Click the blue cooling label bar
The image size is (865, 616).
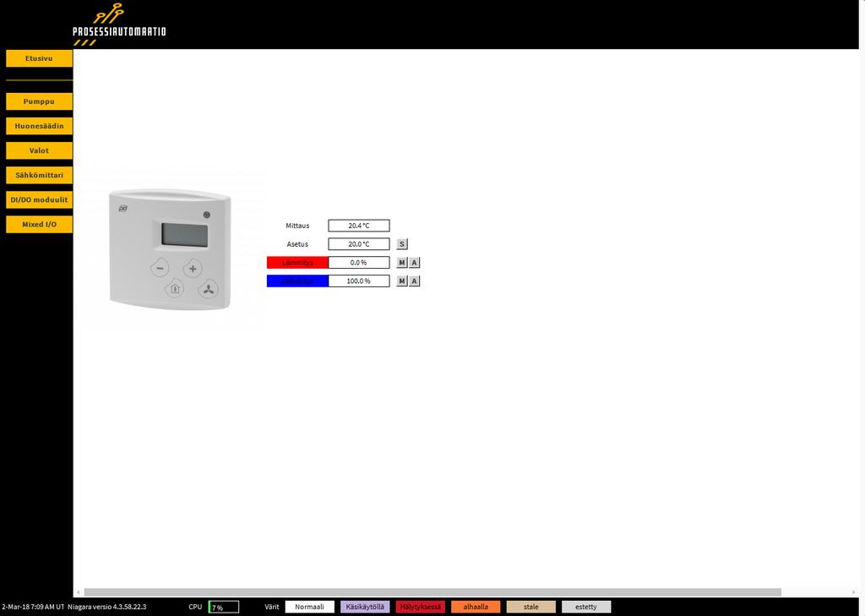pyautogui.click(x=298, y=281)
